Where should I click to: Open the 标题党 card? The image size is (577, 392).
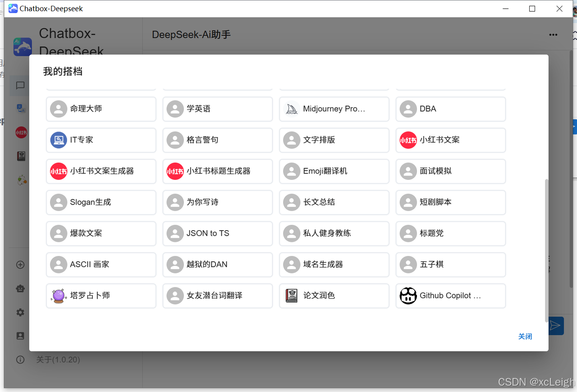pos(451,233)
